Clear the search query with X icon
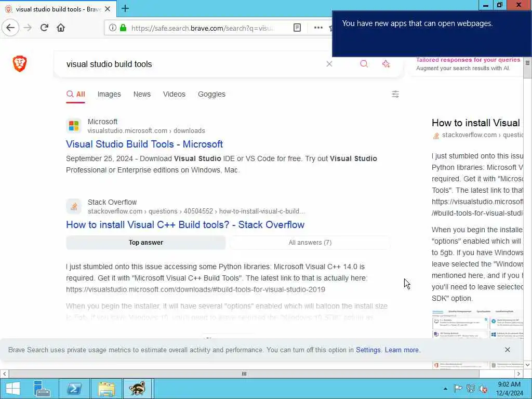The height and width of the screenshot is (399, 532). point(329,64)
